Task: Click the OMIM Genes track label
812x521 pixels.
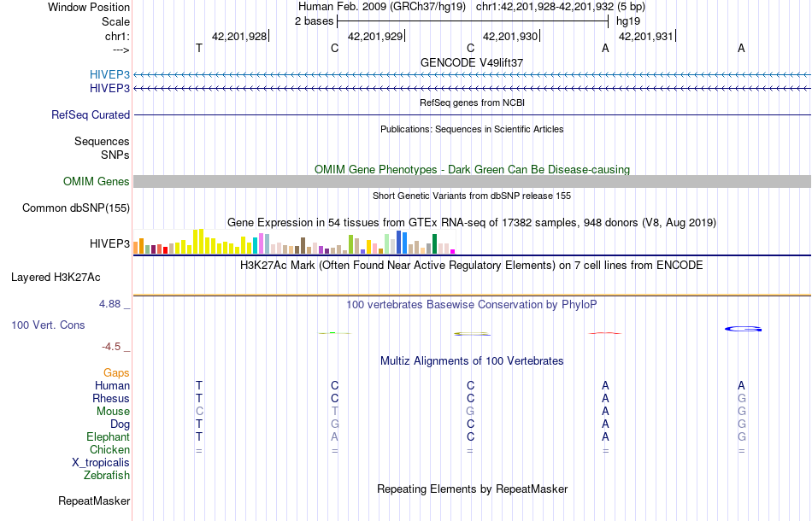Action: tap(96, 182)
